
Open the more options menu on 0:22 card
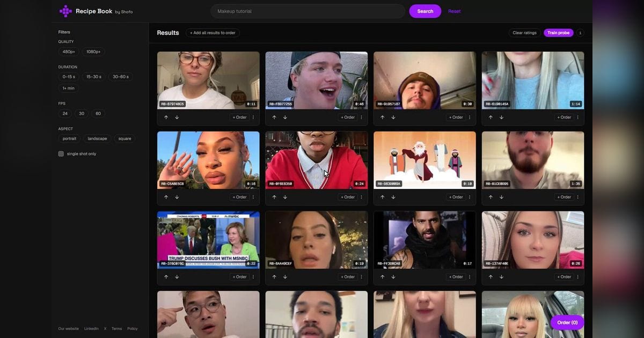tap(253, 277)
